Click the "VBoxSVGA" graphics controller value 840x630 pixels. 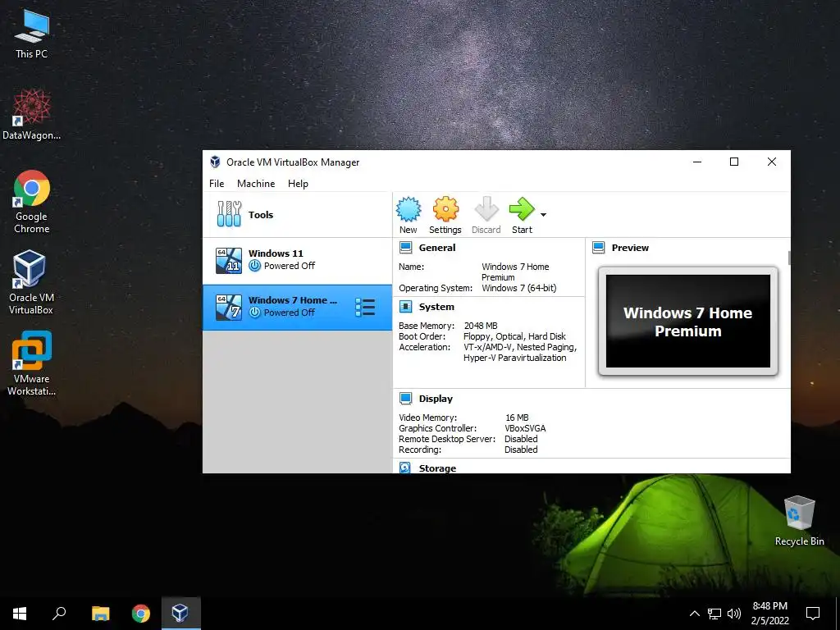[525, 428]
